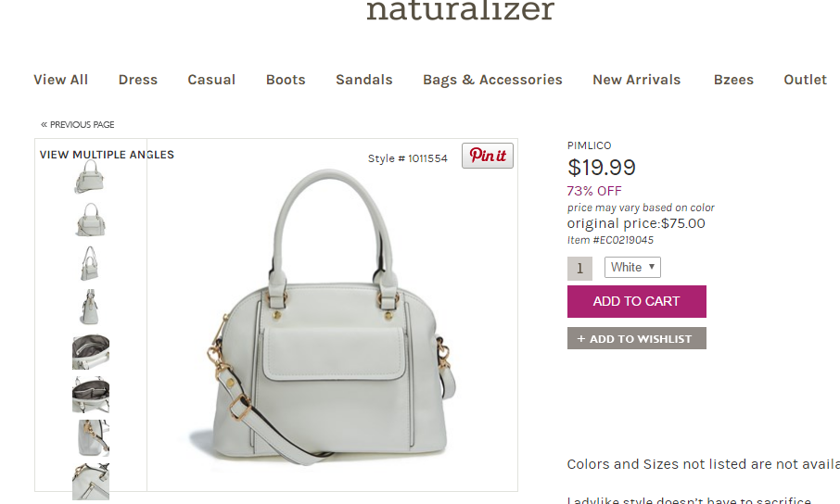This screenshot has height=504, width=840.
Task: Go to the Outlet section
Action: [x=805, y=80]
